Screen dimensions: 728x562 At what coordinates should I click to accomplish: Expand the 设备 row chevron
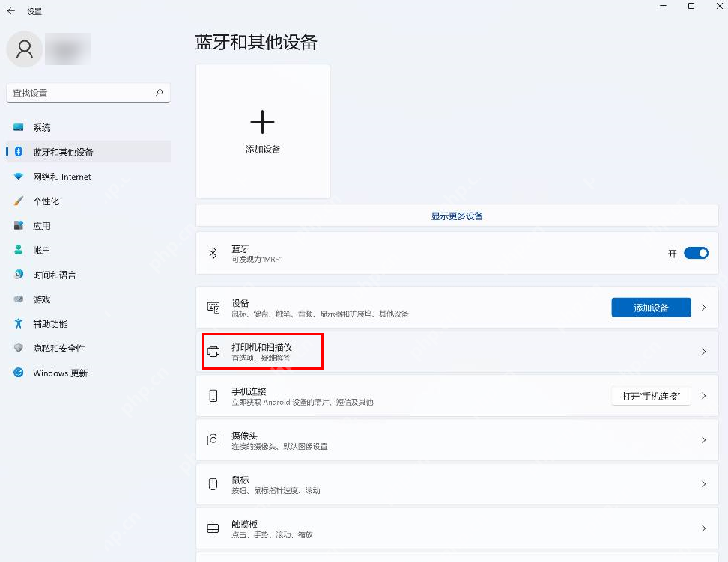(x=704, y=308)
